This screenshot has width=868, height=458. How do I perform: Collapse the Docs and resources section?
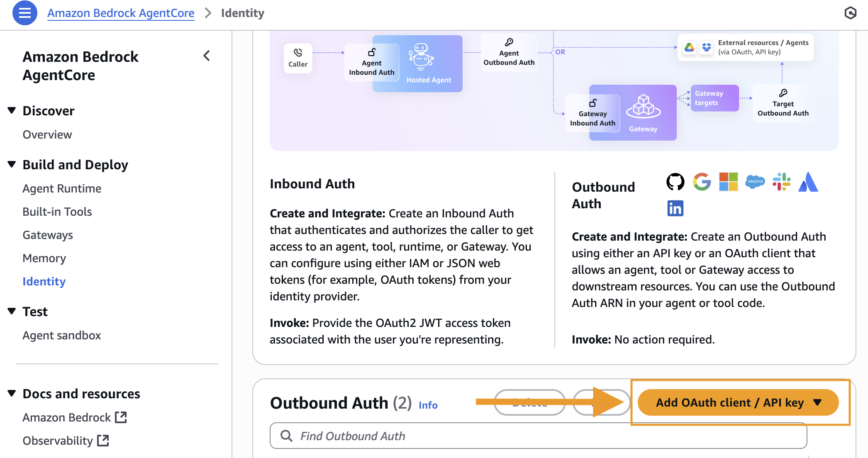(12, 394)
